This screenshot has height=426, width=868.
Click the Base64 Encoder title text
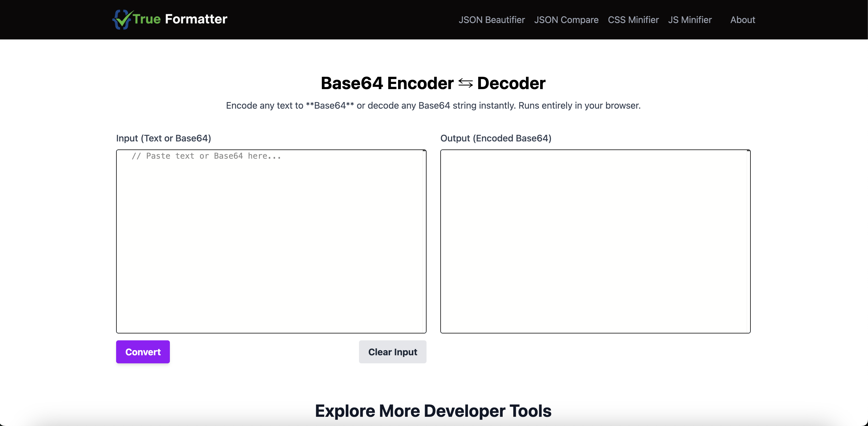[387, 83]
